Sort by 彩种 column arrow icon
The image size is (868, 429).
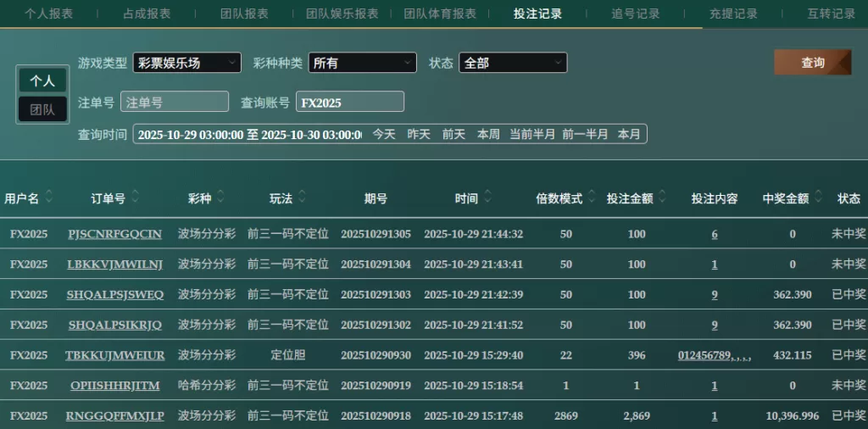[220, 198]
